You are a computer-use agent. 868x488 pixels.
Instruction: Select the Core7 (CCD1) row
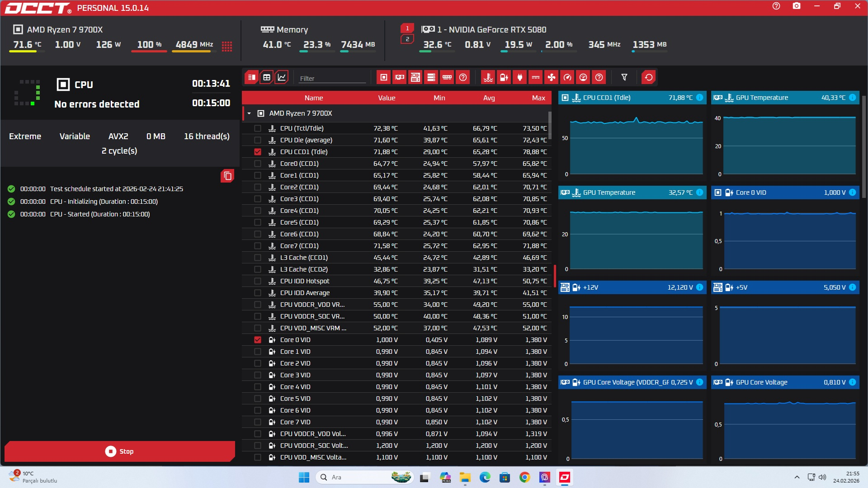[x=396, y=246]
